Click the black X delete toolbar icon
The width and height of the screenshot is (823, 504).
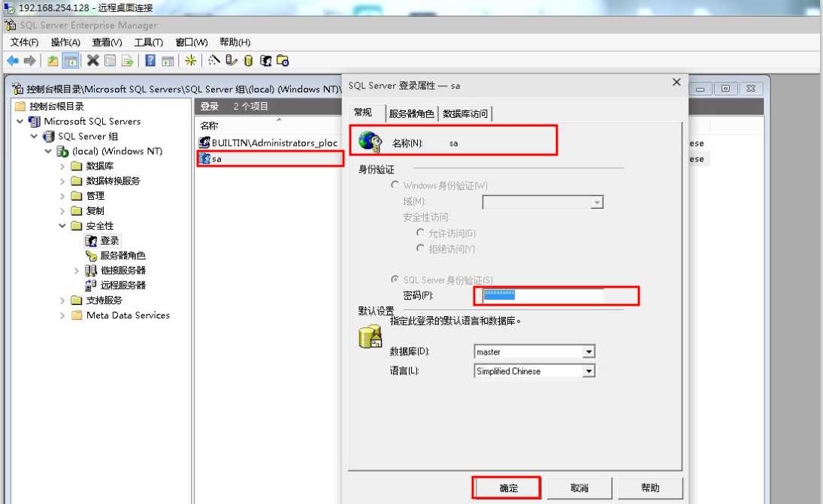pyautogui.click(x=93, y=60)
